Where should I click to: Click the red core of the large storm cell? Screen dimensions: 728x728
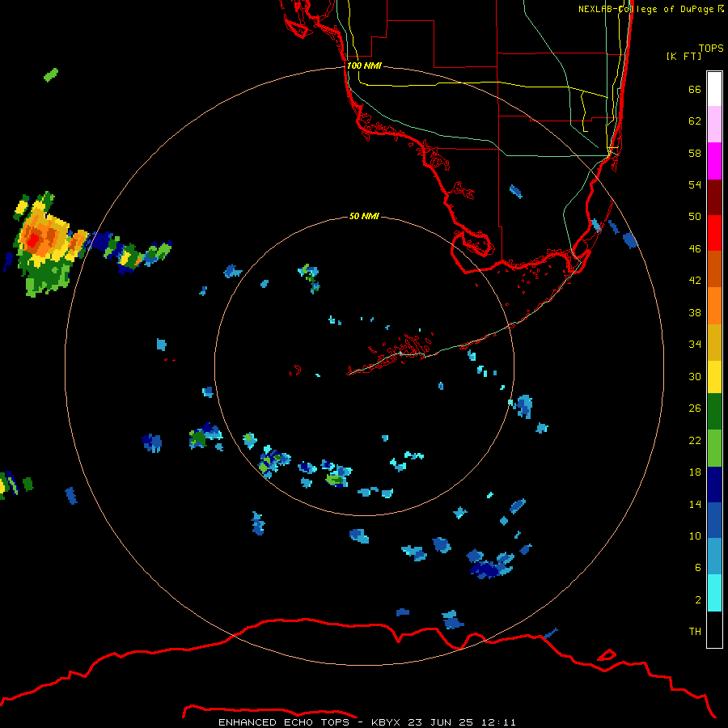(33, 240)
